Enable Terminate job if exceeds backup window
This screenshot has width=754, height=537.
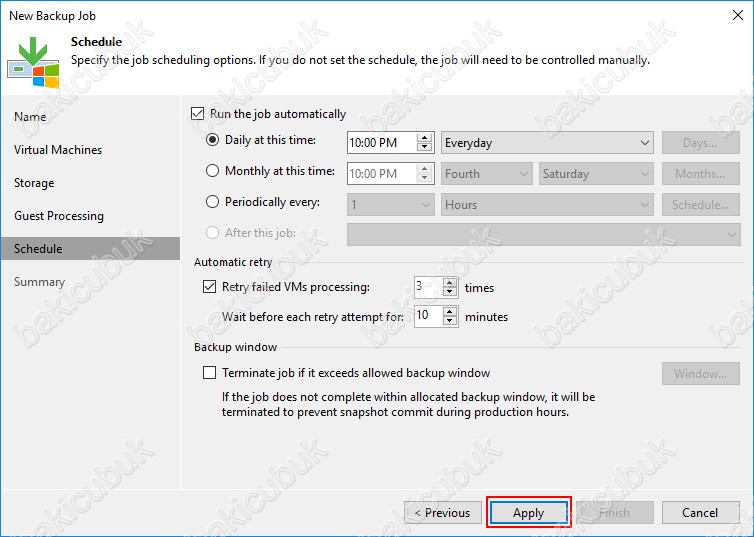tap(209, 373)
